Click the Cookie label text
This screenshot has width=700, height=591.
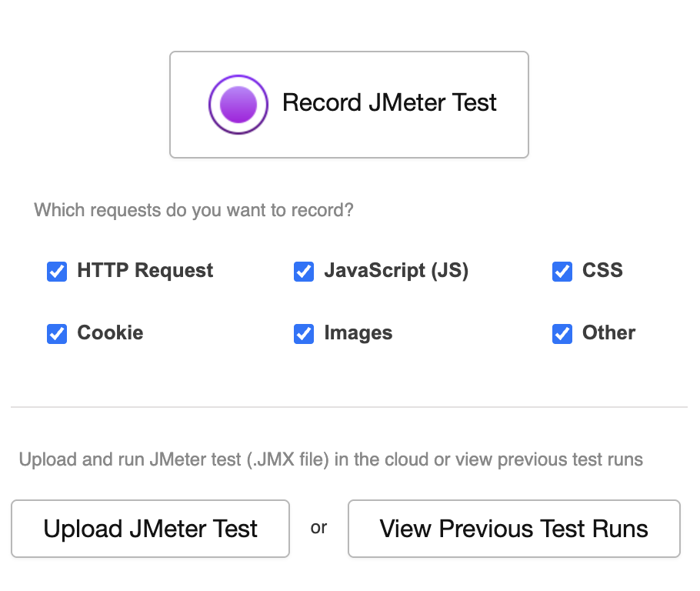[x=110, y=332]
